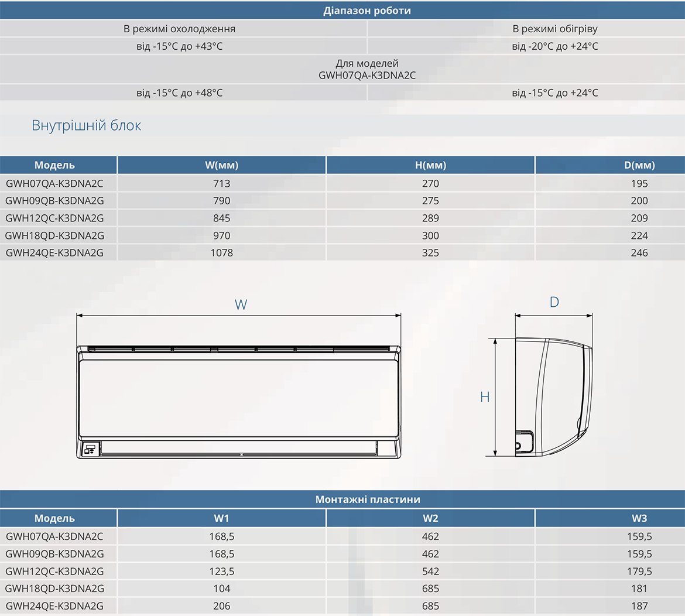Click the height value 300
This screenshot has height=616, width=685.
tap(430, 235)
